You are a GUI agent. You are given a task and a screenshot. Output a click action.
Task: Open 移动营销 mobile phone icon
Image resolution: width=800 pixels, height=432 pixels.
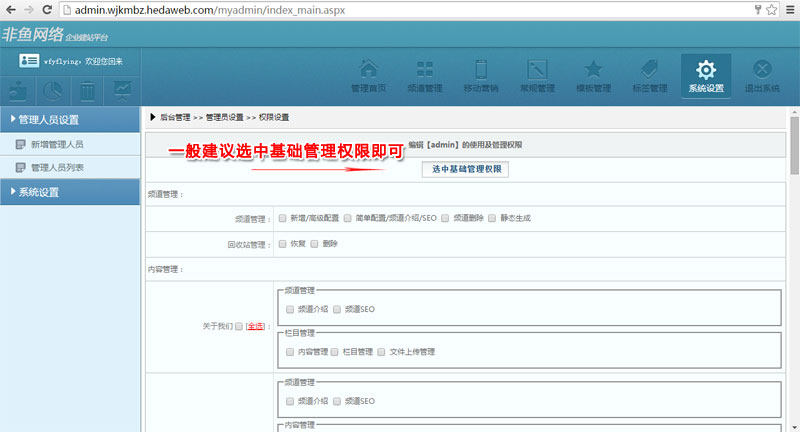click(x=481, y=71)
